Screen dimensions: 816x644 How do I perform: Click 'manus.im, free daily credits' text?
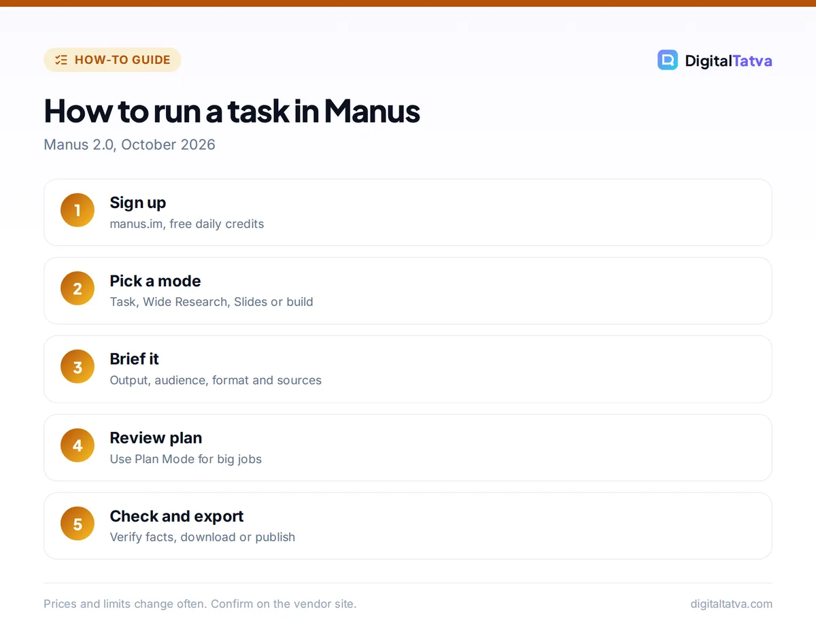click(187, 224)
